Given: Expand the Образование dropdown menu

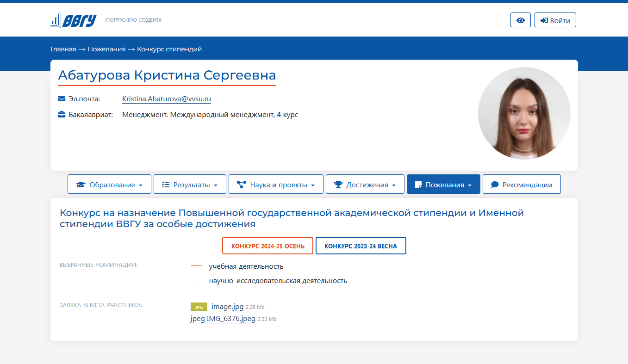Looking at the screenshot, I should pyautogui.click(x=109, y=185).
